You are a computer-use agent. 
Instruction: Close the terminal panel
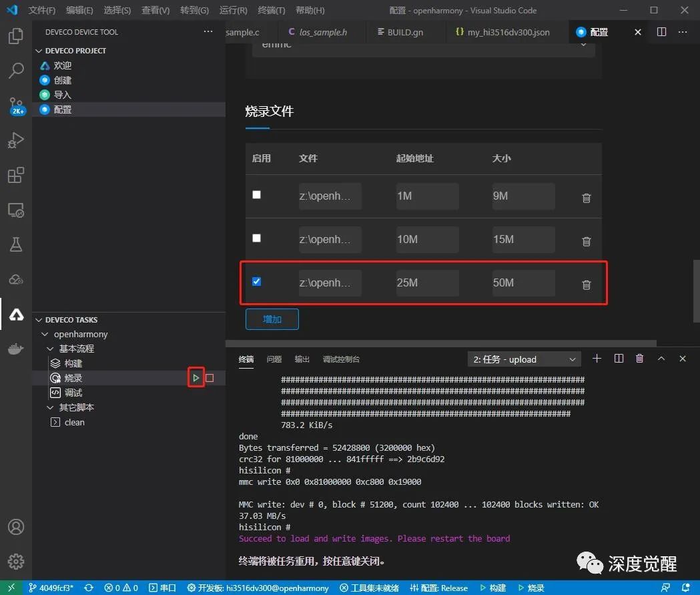pyautogui.click(x=683, y=358)
